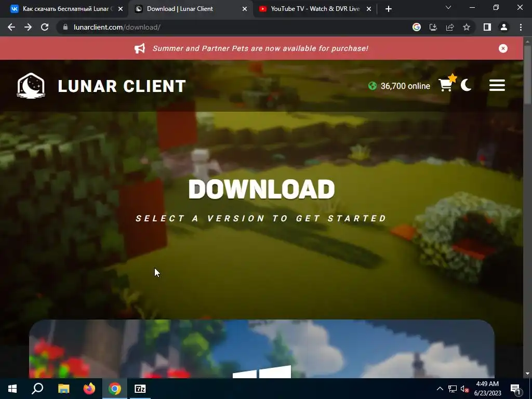Viewport: 532px width, 399px height.
Task: Show hidden system tray icons
Action: [x=440, y=389]
